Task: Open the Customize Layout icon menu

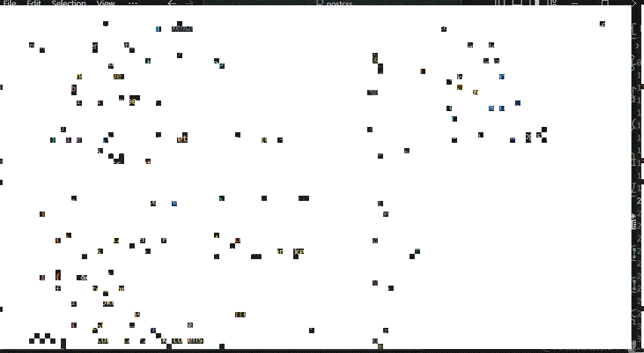Action: (551, 3)
